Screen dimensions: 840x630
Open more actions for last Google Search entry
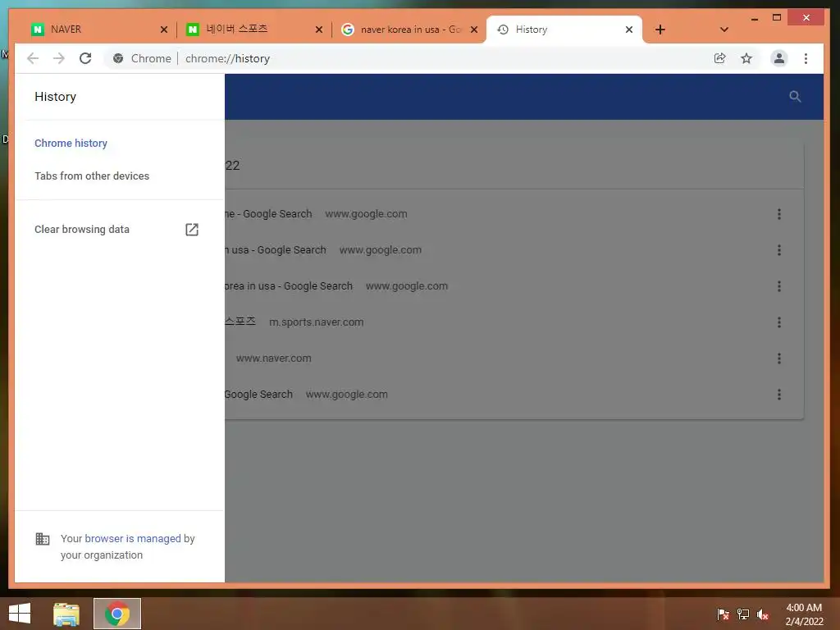click(x=779, y=395)
